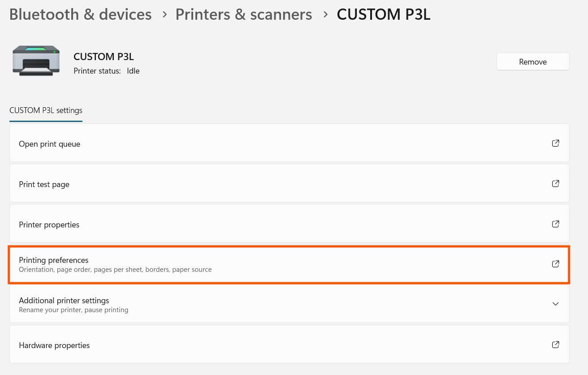Open the print queue
Viewport: 588px width, 375px height.
[50, 144]
